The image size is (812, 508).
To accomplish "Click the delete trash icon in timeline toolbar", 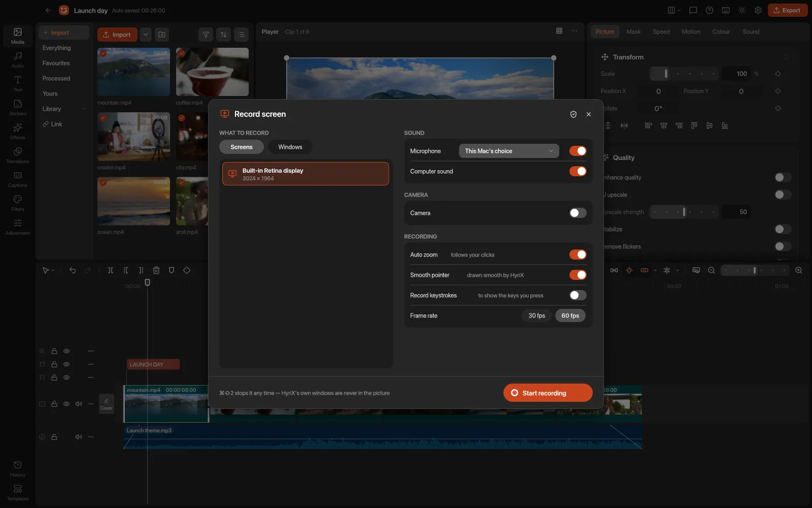I will pyautogui.click(x=156, y=270).
